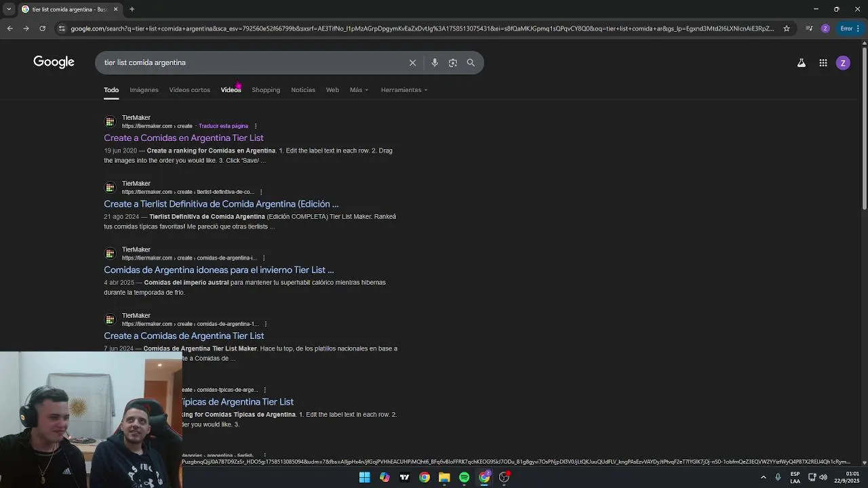Screen dimensions: 868x488
Task: Clear the search box with the X icon
Action: click(x=412, y=62)
